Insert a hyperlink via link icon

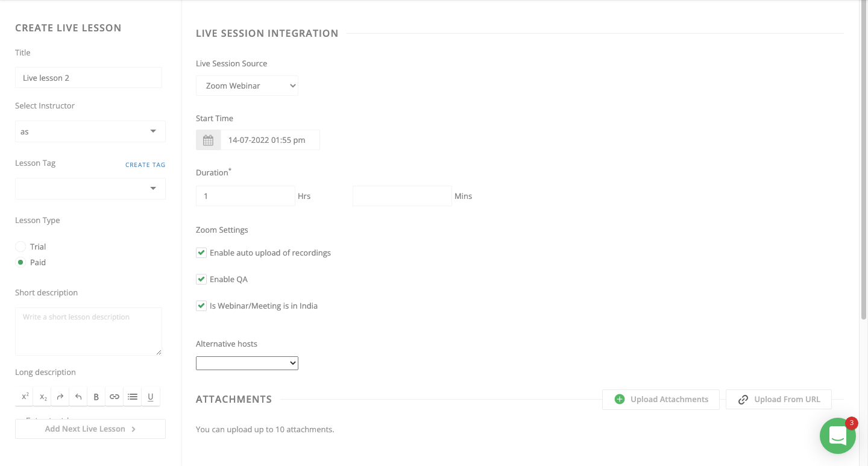tap(115, 397)
